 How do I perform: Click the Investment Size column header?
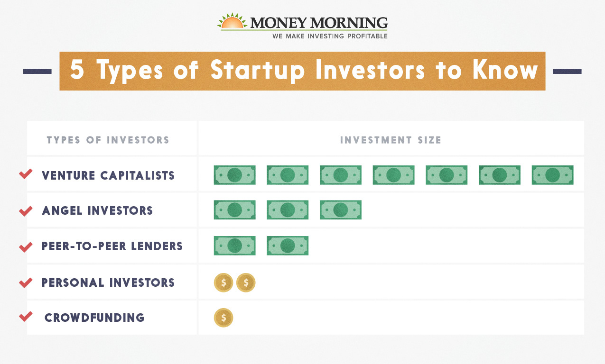coord(391,140)
